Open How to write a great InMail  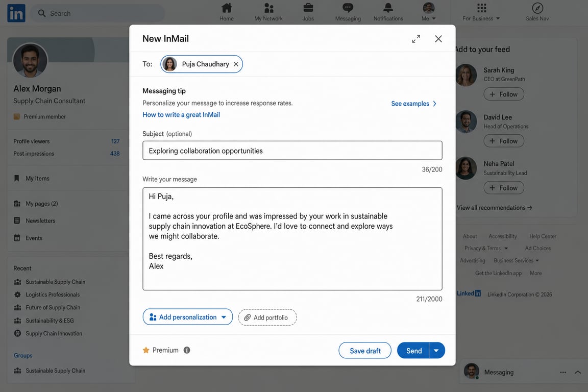pyautogui.click(x=181, y=114)
